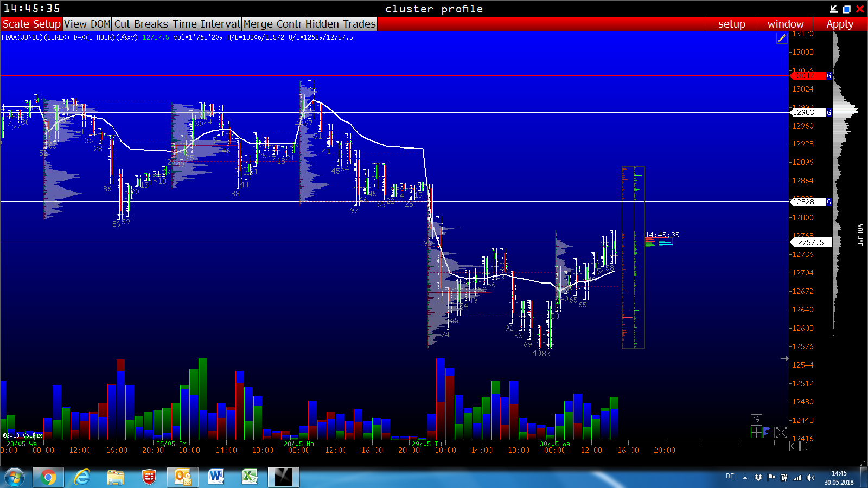Open Outlook from the taskbar
Viewport: 868px width, 488px height.
pos(183,477)
